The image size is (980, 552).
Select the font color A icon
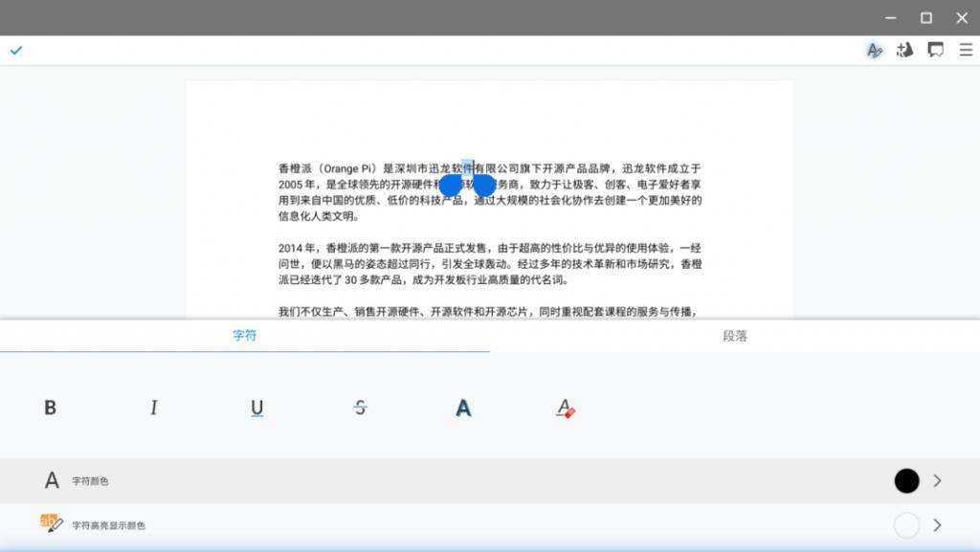463,407
